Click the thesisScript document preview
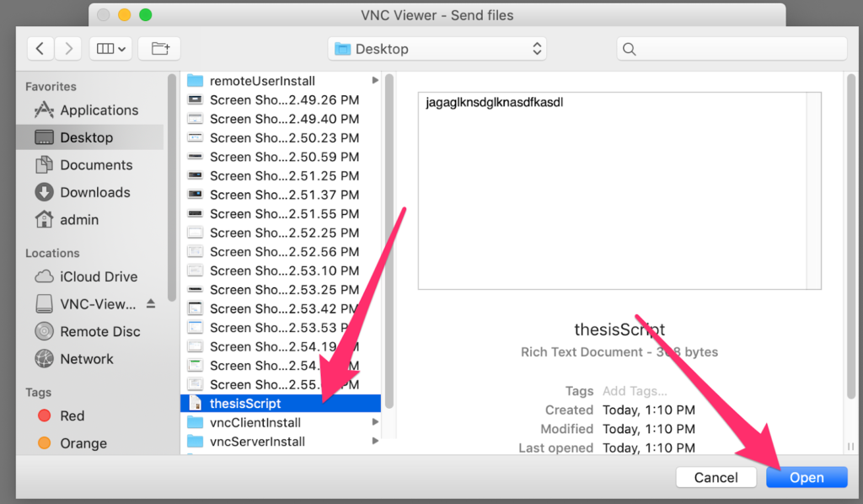The width and height of the screenshot is (863, 504). 619,190
